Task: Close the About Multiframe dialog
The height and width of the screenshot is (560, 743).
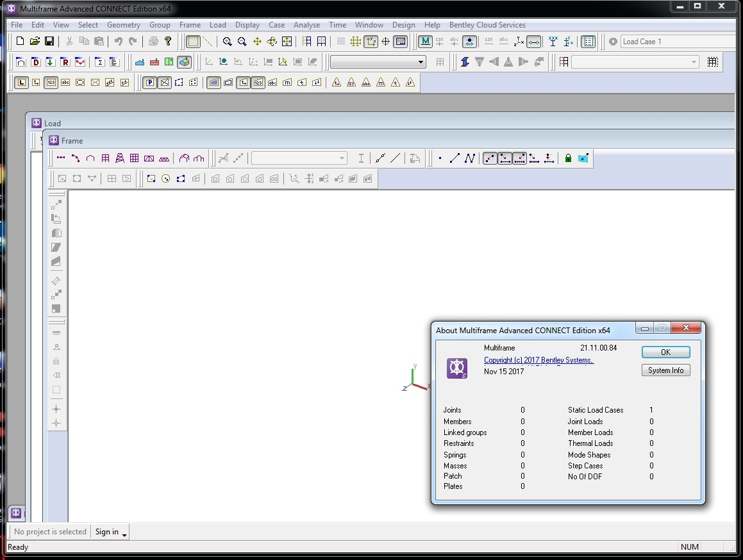Action: tap(686, 327)
